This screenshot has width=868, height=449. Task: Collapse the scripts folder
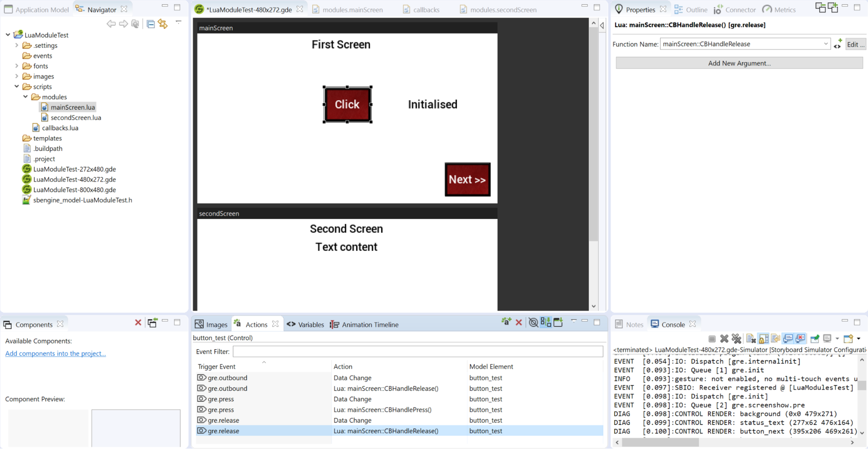[x=17, y=86]
